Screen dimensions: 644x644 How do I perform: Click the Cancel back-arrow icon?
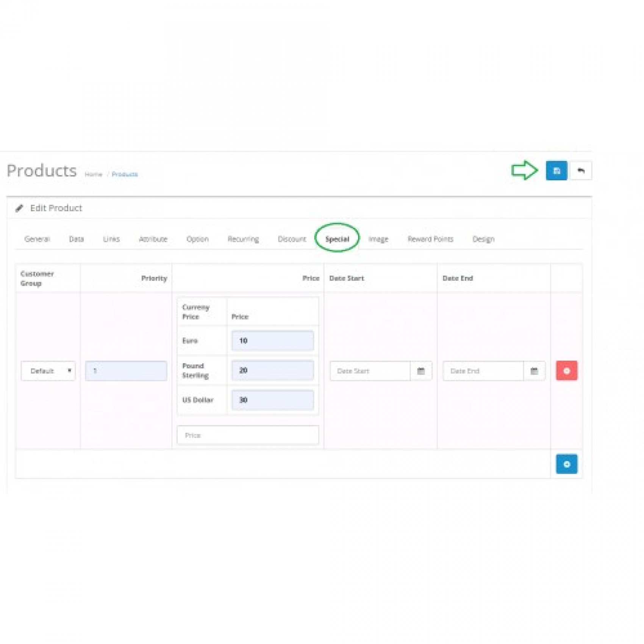(580, 170)
